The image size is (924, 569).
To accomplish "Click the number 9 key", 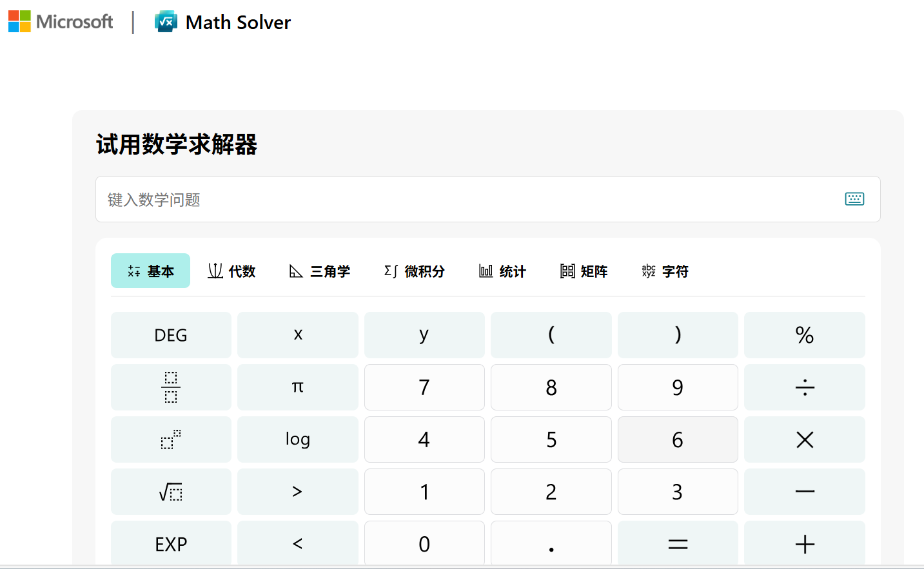I will pyautogui.click(x=678, y=387).
